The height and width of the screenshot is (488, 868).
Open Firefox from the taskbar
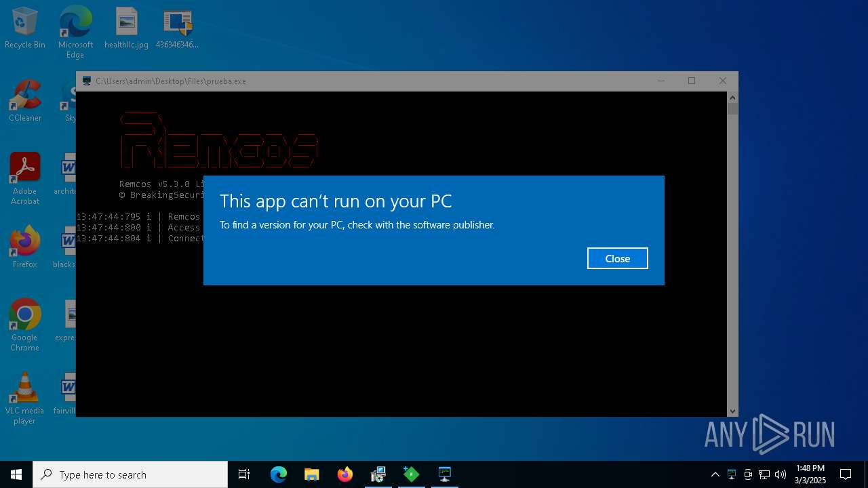pyautogui.click(x=344, y=474)
